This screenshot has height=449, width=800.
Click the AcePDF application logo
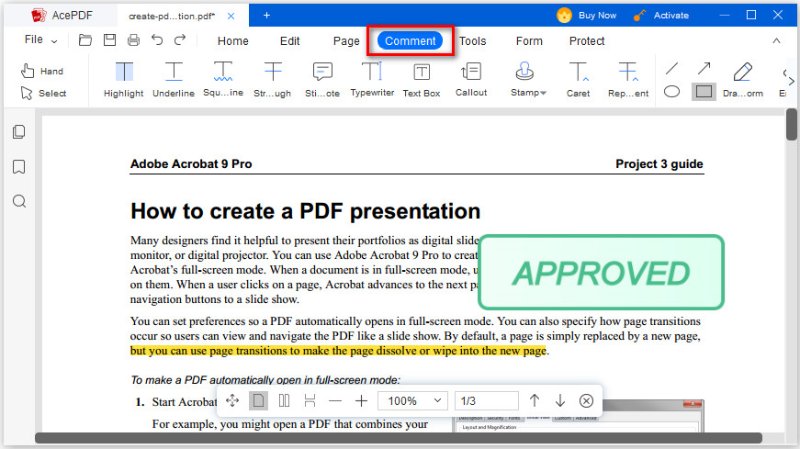(39, 15)
